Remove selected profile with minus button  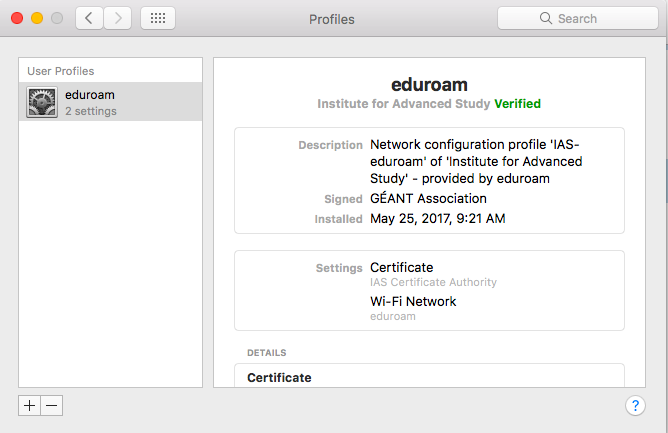pos(52,405)
